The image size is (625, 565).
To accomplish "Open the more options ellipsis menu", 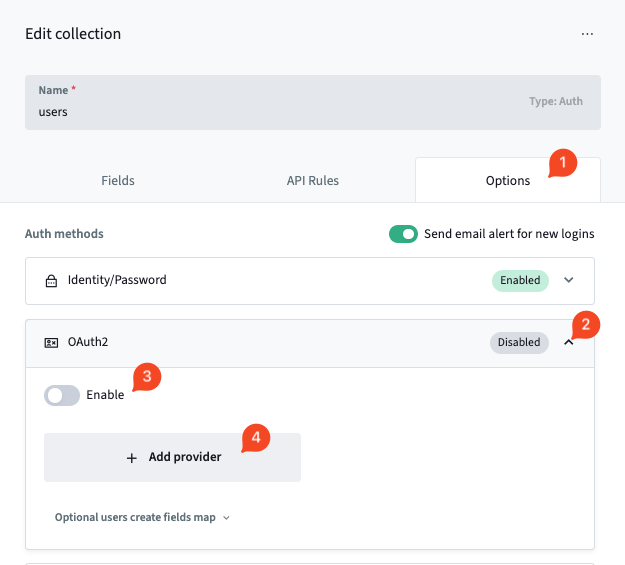I will [x=587, y=34].
